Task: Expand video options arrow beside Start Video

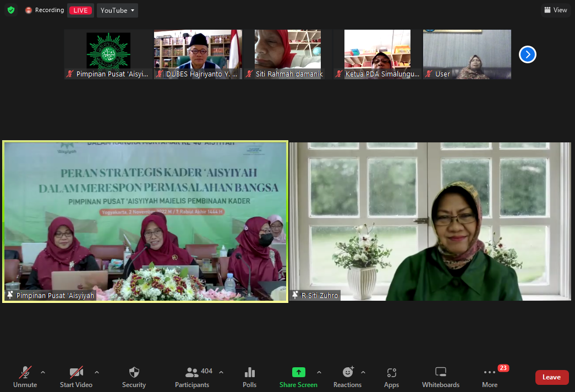Action: click(97, 372)
